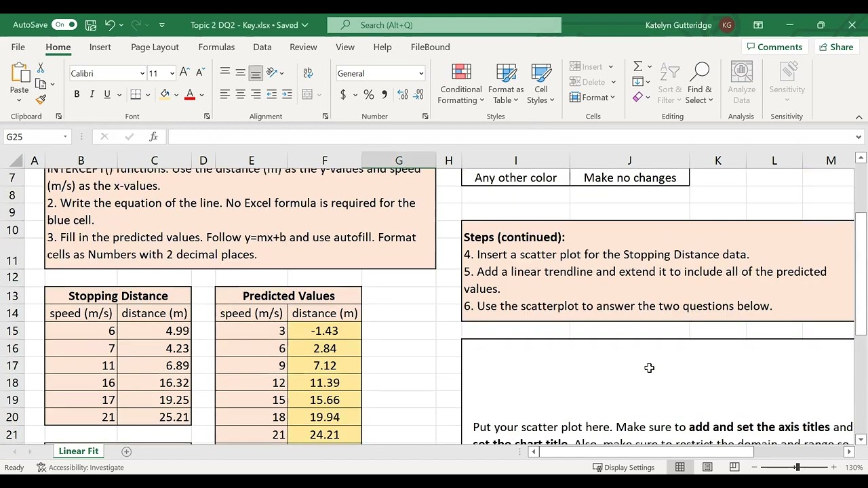Undo the last action
The height and width of the screenshot is (488, 868).
pyautogui.click(x=109, y=25)
